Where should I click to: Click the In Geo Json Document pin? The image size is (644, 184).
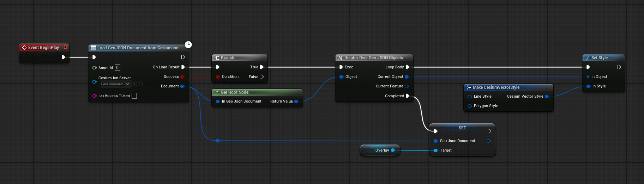(218, 102)
